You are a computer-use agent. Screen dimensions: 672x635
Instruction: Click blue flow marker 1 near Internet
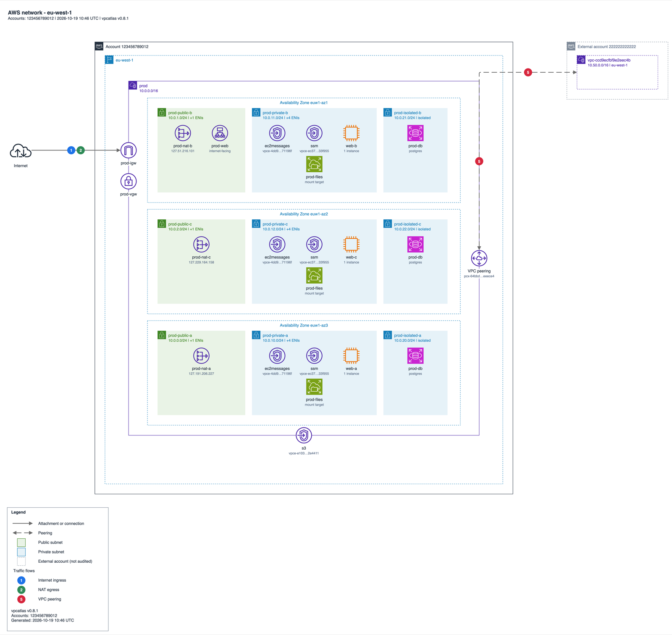click(71, 150)
